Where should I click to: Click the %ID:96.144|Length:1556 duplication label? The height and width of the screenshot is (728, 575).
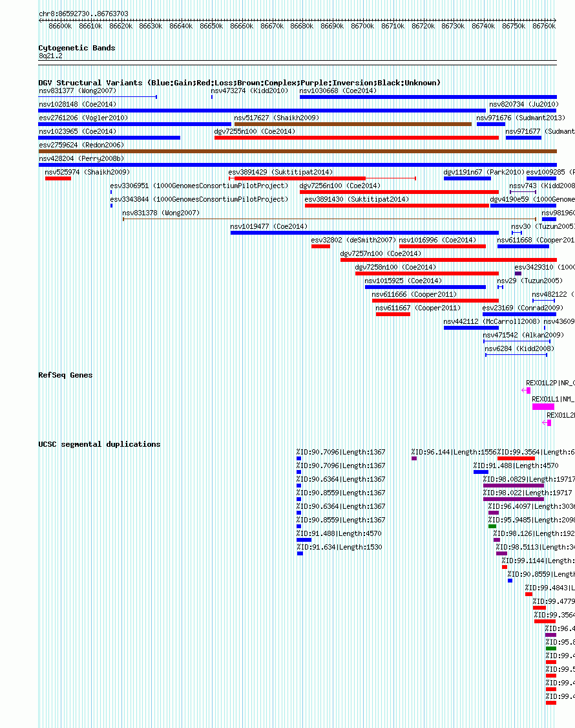[x=454, y=452]
